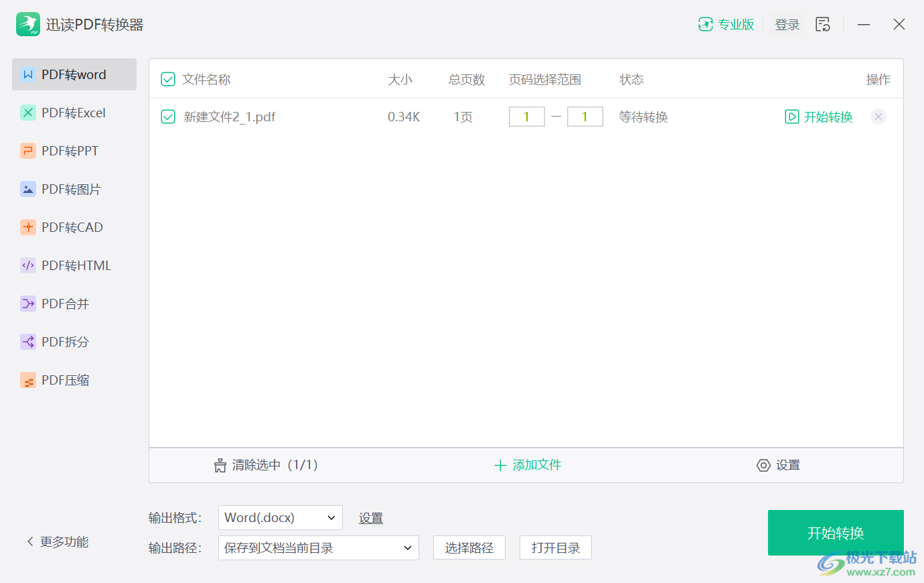Minimize the converter window
This screenshot has width=924, height=583.
864,25
